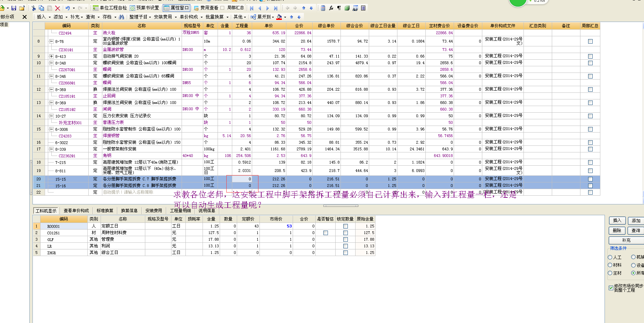Tick 局部汇总 checkbox for row 15-15

point(590,179)
